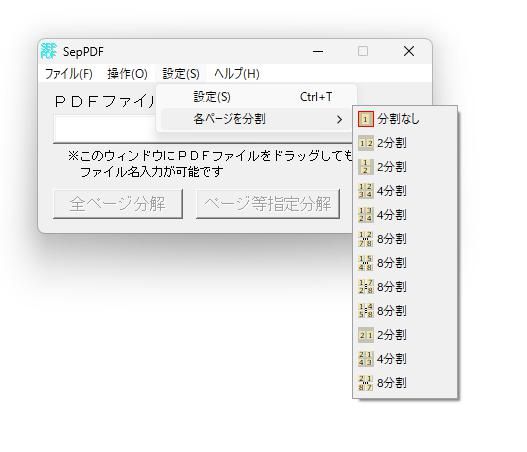Pick 8分割 icon ordered 1 5 / 4 8

[x=366, y=263]
